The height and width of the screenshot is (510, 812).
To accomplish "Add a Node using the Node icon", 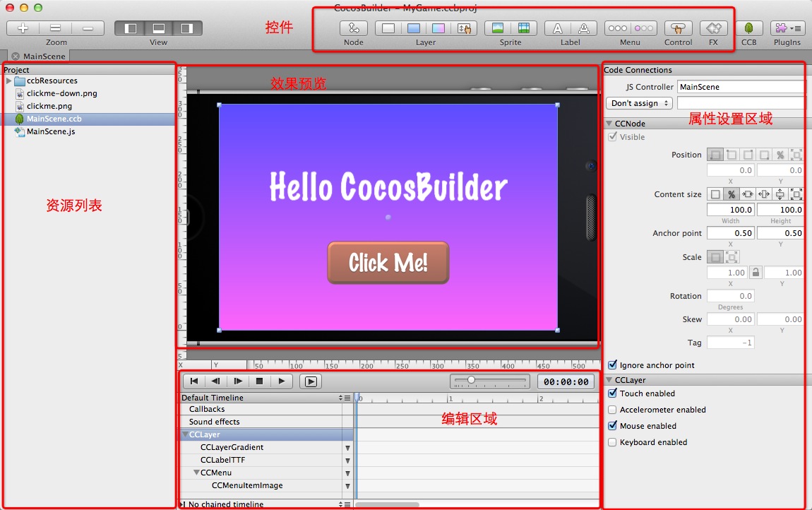I will point(354,28).
